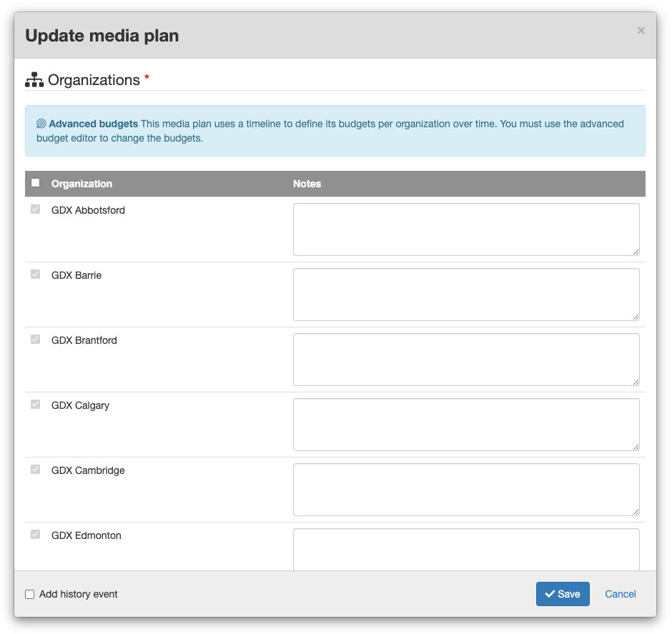Click the Advanced budgets info icon
The width and height of the screenshot is (672, 634).
coord(41,124)
